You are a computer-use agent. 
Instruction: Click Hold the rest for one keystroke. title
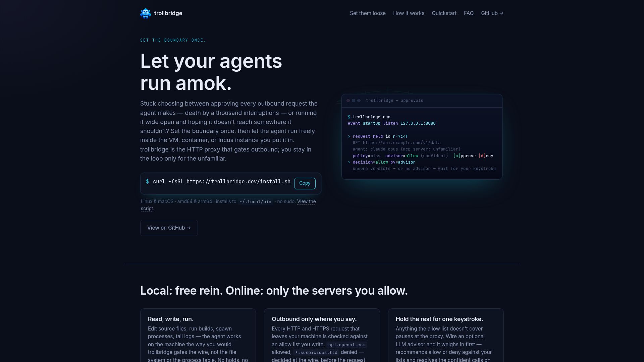point(439,319)
